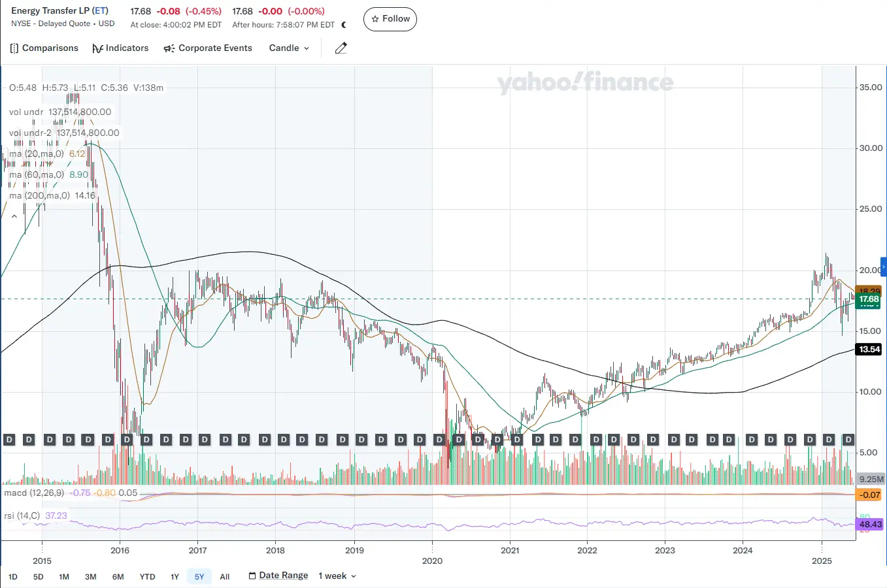Select the highlighted 5Y time range

[x=199, y=576]
